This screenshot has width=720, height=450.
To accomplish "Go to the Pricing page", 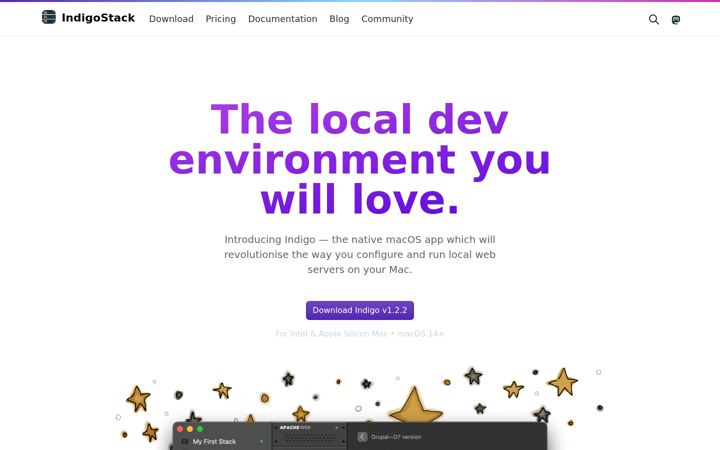I will click(x=221, y=19).
